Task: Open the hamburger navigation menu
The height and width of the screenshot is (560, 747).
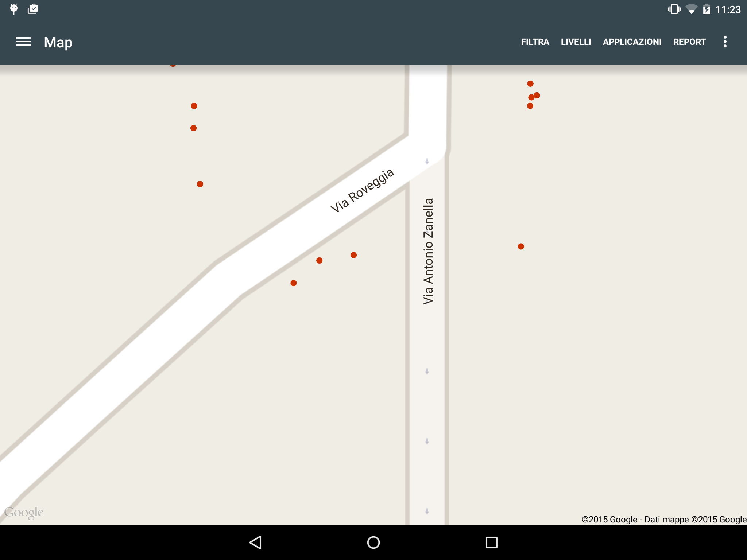Action: point(23,42)
